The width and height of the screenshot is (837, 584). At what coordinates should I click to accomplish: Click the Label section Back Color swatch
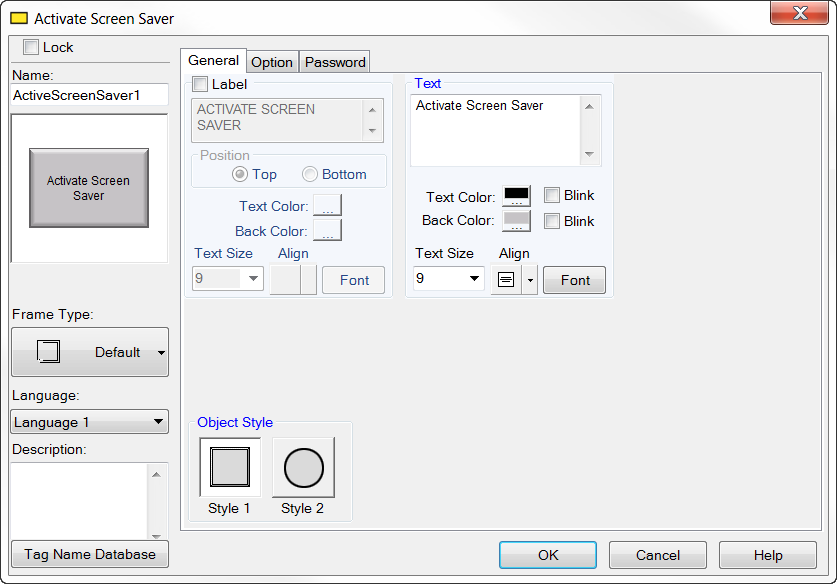click(x=327, y=230)
